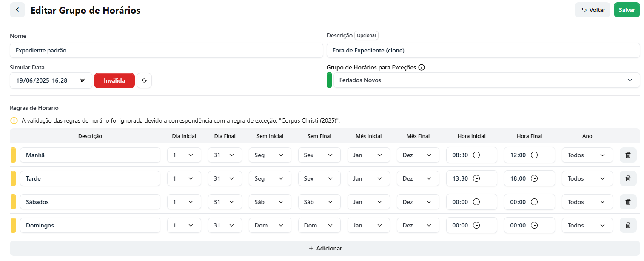Open clock picker for Manhã Hora Inicial
Viewport: 644px width, 261px height.
[x=476, y=155]
